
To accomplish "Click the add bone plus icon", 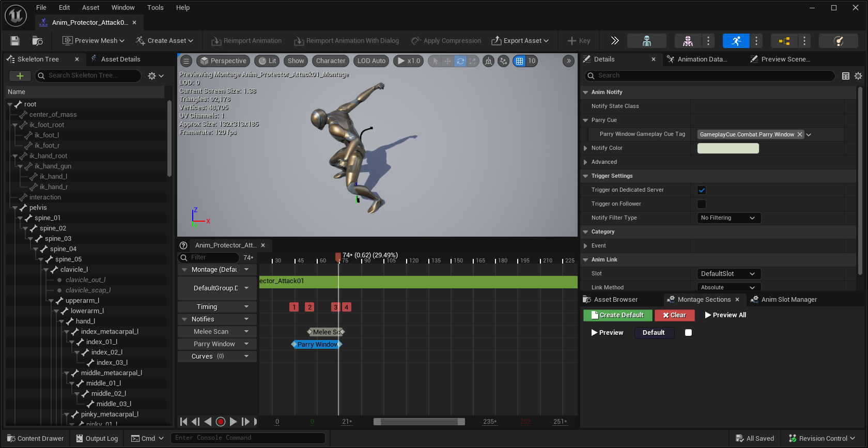I will [x=20, y=76].
